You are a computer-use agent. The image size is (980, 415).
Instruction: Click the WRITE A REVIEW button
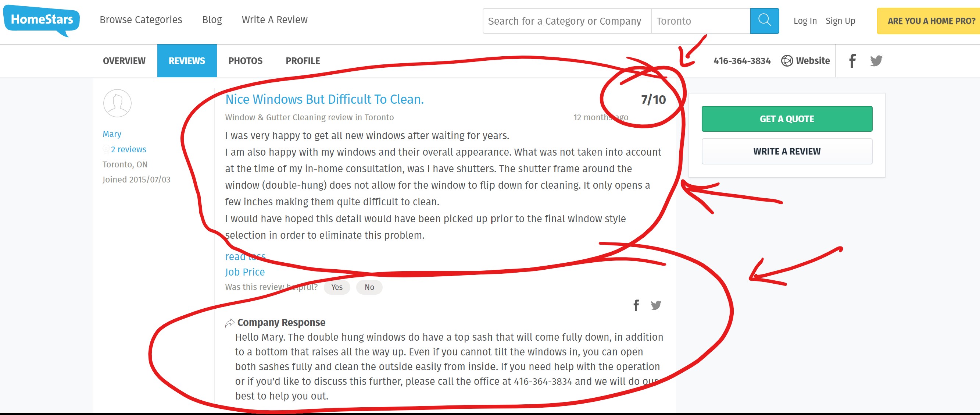coord(787,151)
